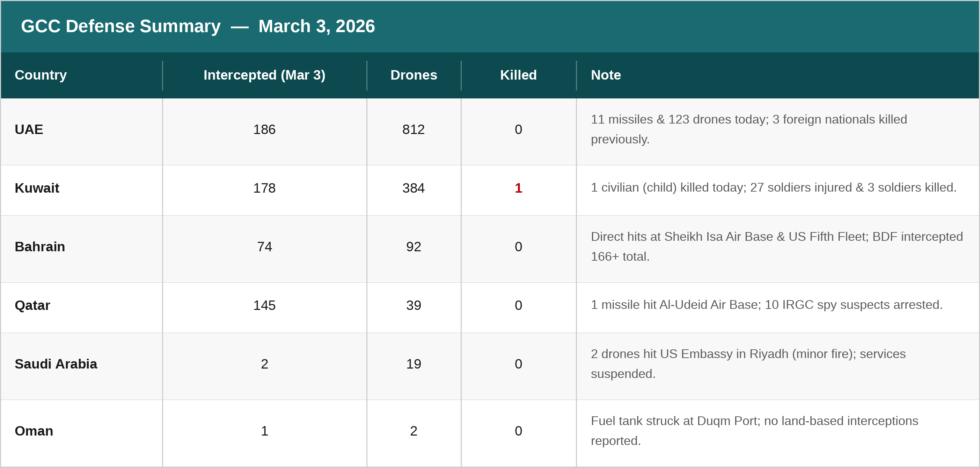Screen dimensions: 980x468
Task: Select the Drones column header
Action: pyautogui.click(x=414, y=75)
